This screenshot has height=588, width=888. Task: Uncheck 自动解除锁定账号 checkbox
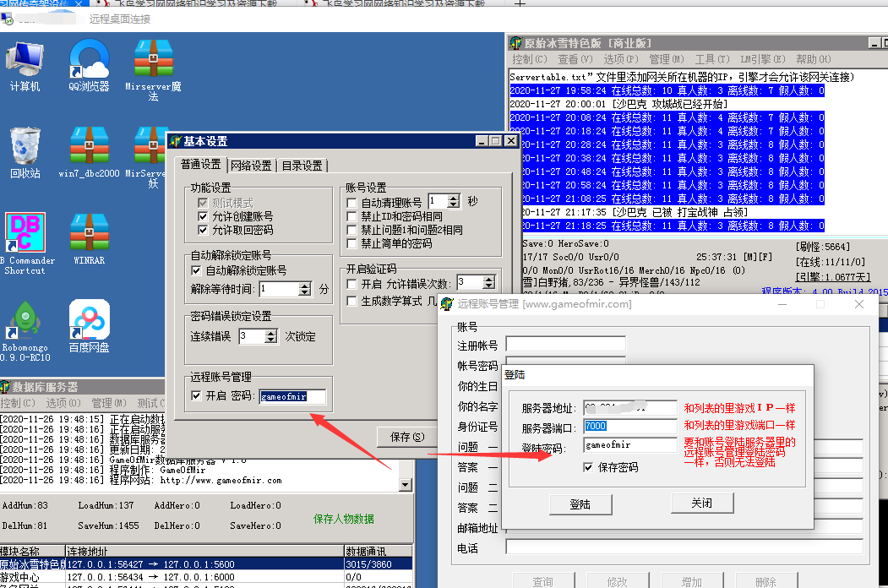[x=196, y=271]
